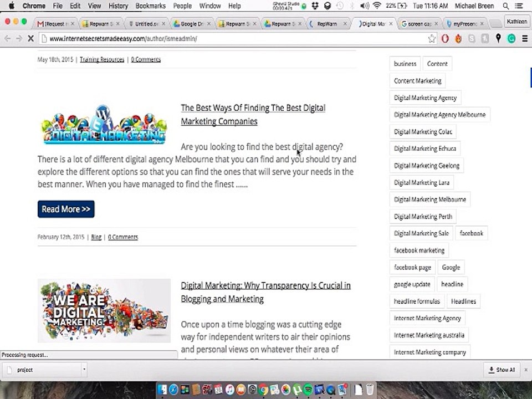Viewport: 532px width, 399px height.
Task: Open the Digital Marketing banner thumbnail
Action: point(104,125)
